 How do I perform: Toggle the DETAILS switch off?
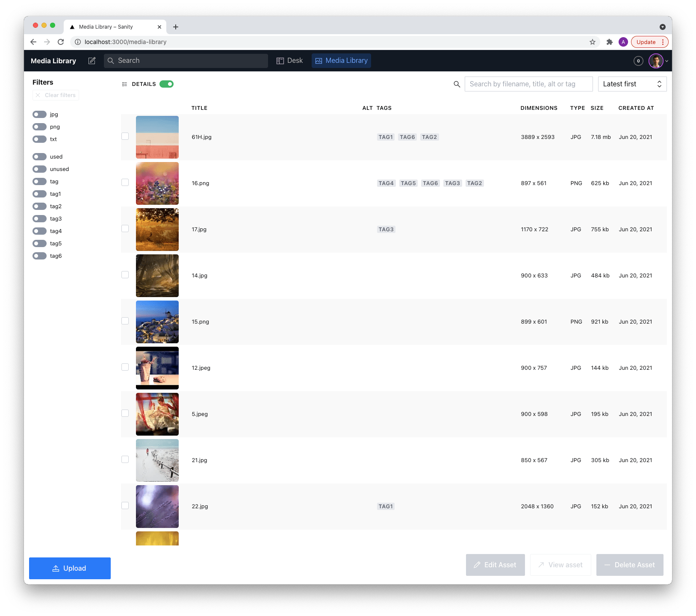[x=167, y=84]
